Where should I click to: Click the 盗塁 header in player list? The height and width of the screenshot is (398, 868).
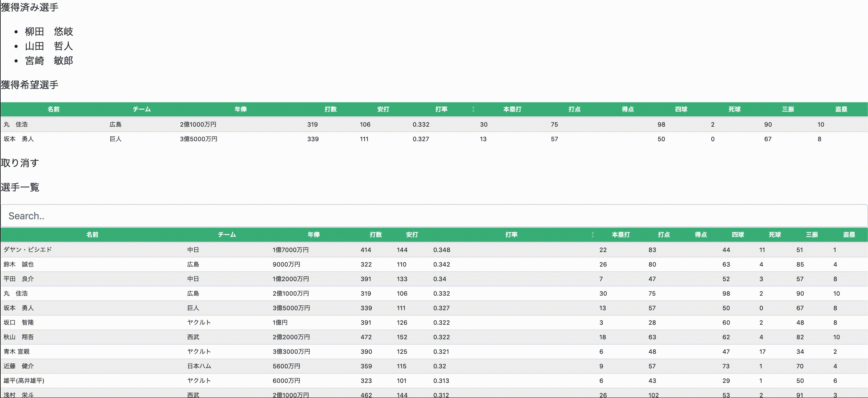coord(849,235)
